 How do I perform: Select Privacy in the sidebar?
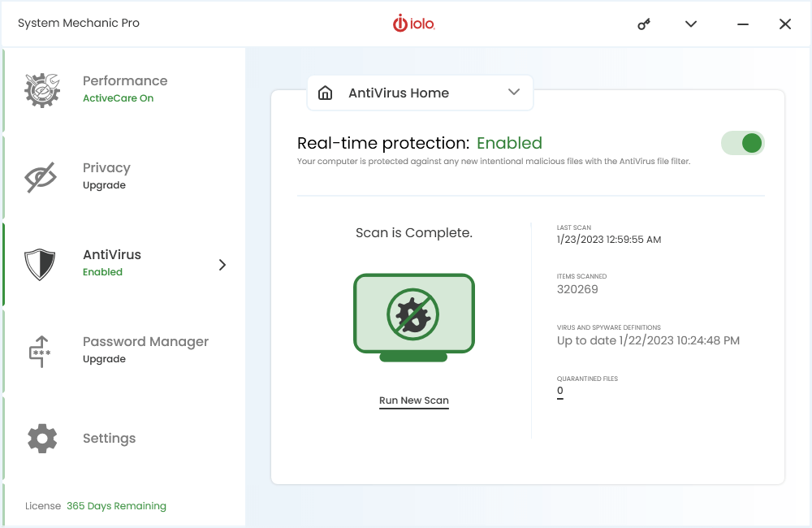click(106, 167)
